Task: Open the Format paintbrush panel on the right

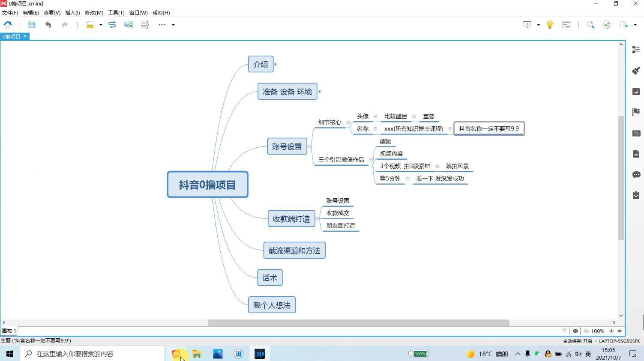Action: pyautogui.click(x=636, y=70)
